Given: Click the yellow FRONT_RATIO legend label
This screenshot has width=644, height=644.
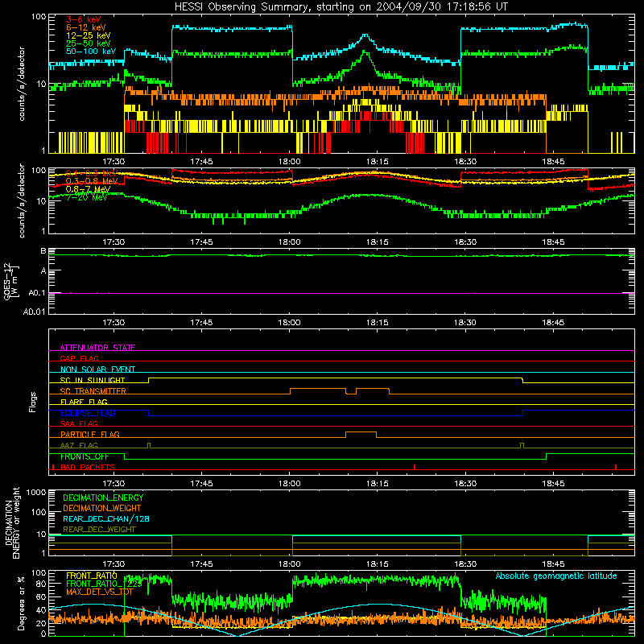Looking at the screenshot, I should [x=92, y=576].
